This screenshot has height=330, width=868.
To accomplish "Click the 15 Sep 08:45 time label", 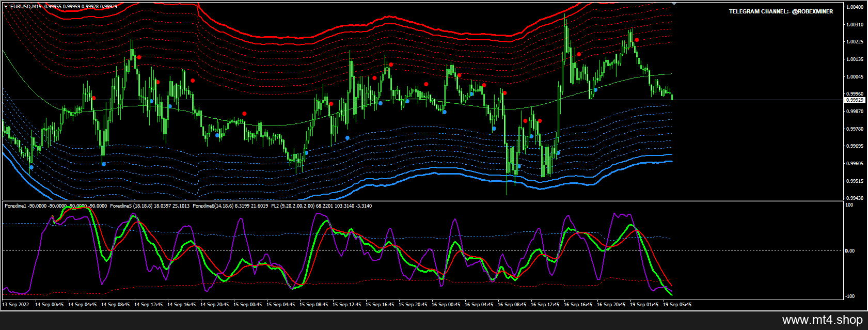I will click(x=313, y=305).
